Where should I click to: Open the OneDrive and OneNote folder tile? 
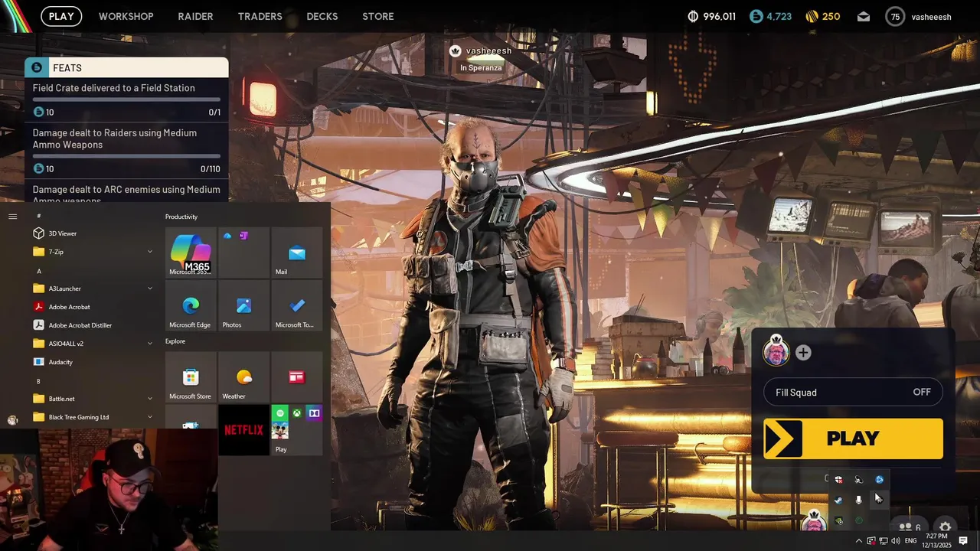point(243,252)
